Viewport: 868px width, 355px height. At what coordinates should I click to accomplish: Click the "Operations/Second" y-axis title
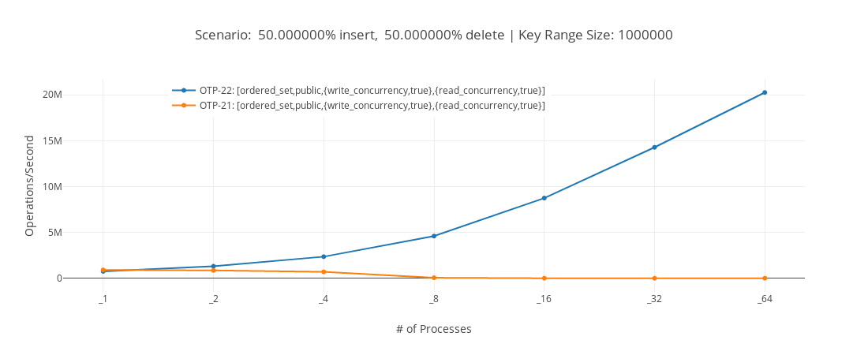30,186
